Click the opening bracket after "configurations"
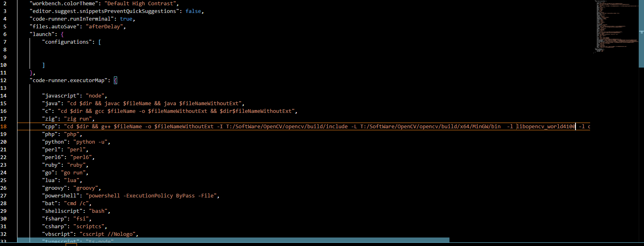The width and height of the screenshot is (644, 246). point(100,42)
